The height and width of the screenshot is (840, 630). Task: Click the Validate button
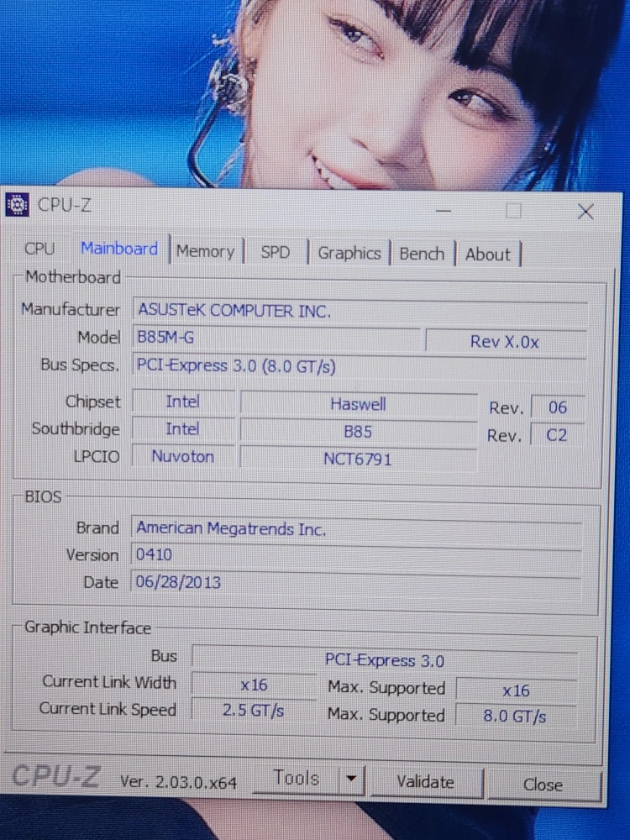tap(425, 781)
